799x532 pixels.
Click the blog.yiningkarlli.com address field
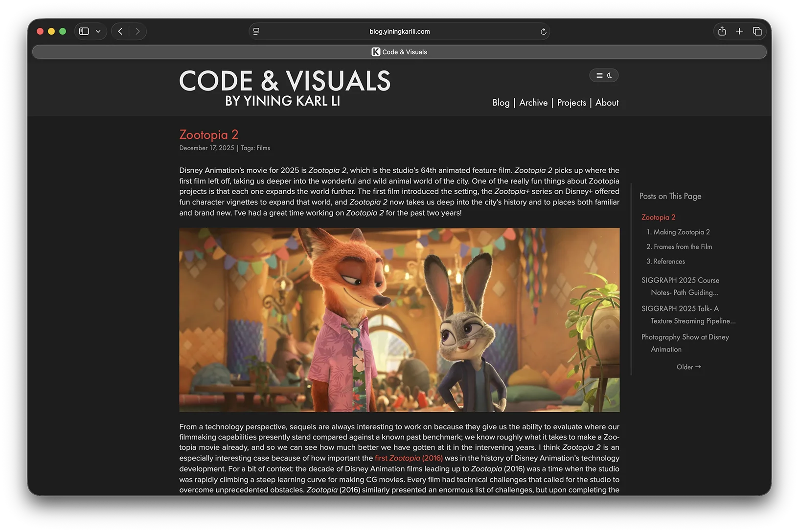pos(399,31)
